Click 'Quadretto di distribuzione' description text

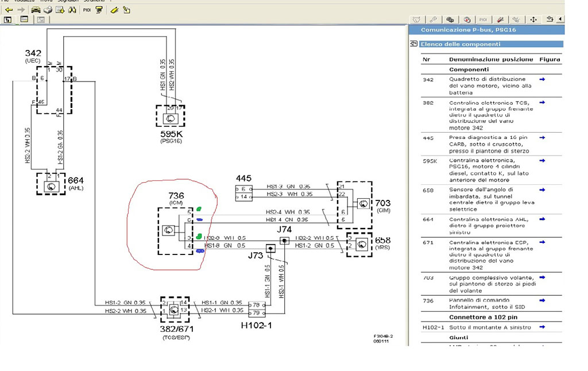coord(490,86)
